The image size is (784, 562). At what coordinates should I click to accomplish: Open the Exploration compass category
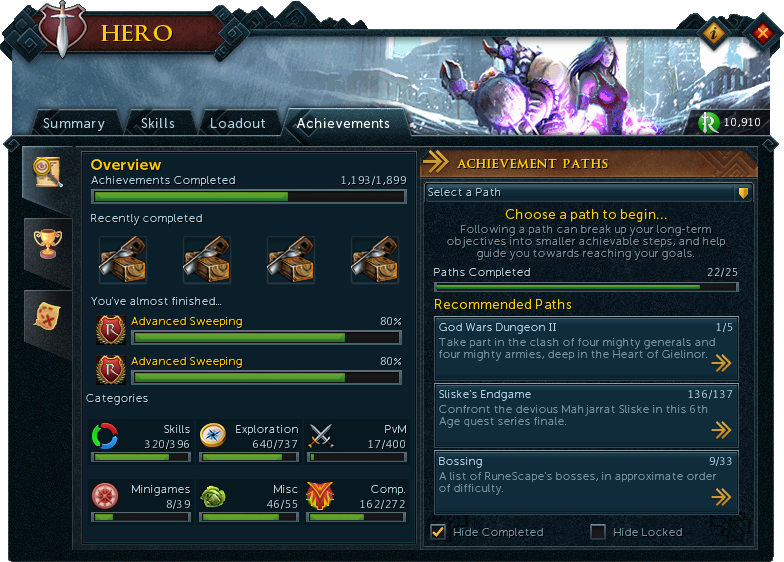tap(213, 436)
